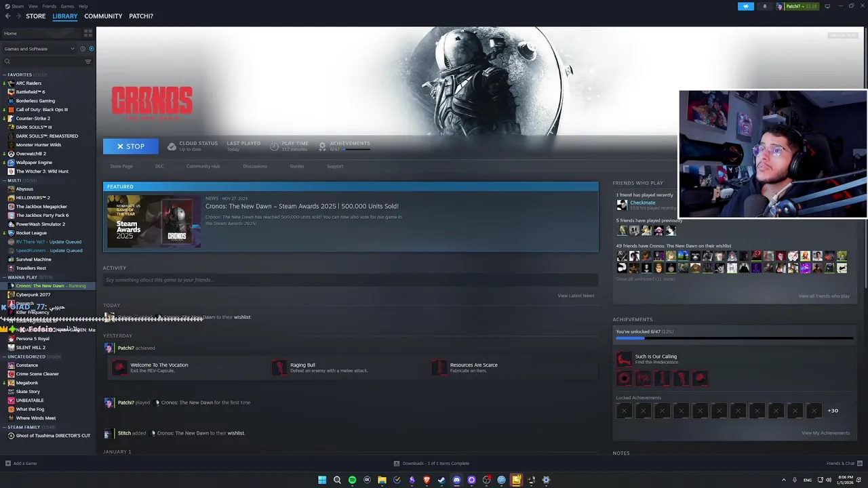Open the Discussions link
Image resolution: width=868 pixels, height=488 pixels.
[255, 166]
